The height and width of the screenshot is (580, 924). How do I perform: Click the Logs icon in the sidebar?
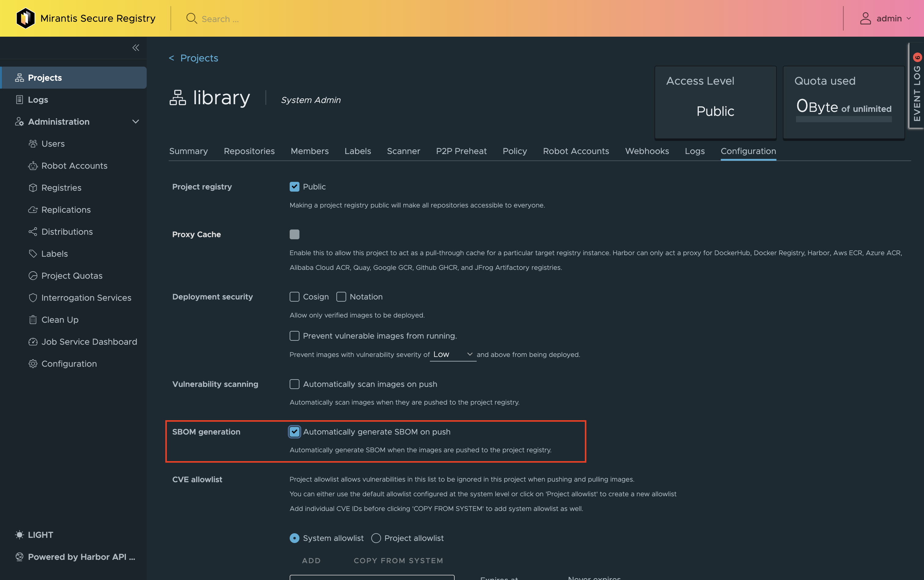point(19,100)
